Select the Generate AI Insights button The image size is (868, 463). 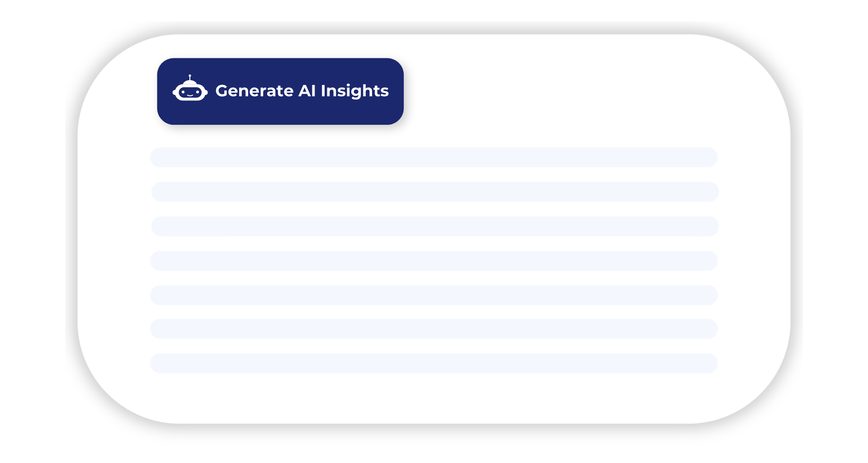click(x=280, y=91)
